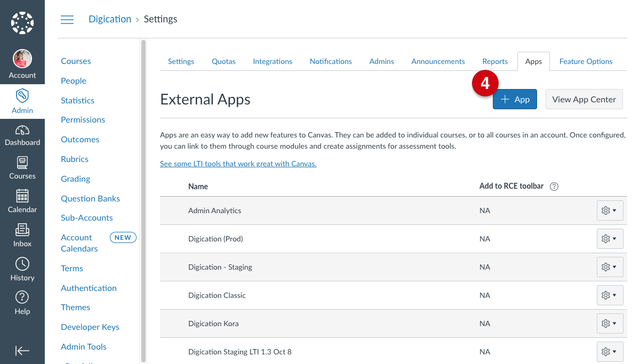Viewport: 640px width, 364px height.
Task: Open Rubrics in account sidebar
Action: coord(75,159)
